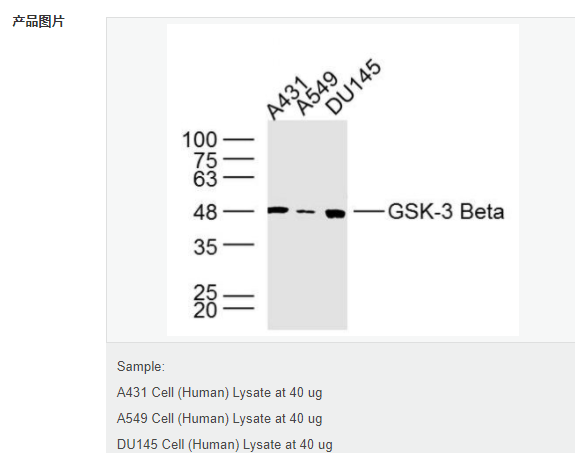Click the 48 kDa marker label
Image resolution: width=575 pixels, height=453 pixels.
(x=205, y=212)
